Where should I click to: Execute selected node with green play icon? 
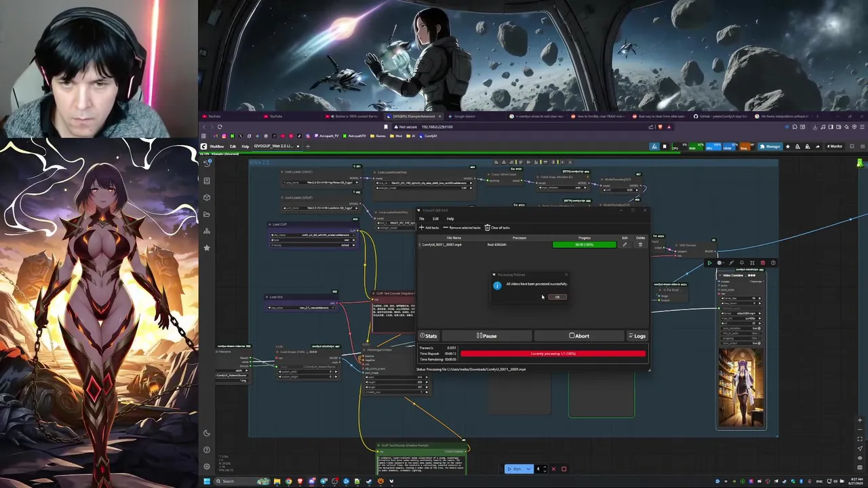click(710, 263)
